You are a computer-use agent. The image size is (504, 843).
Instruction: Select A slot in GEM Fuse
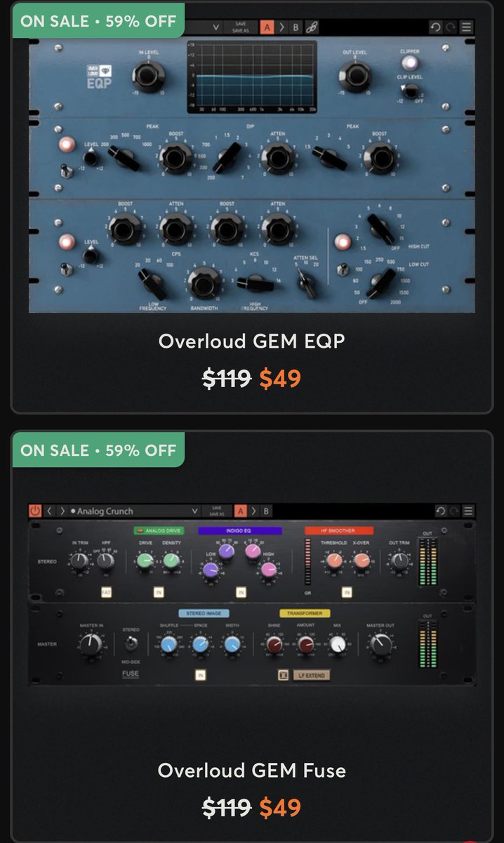(240, 511)
